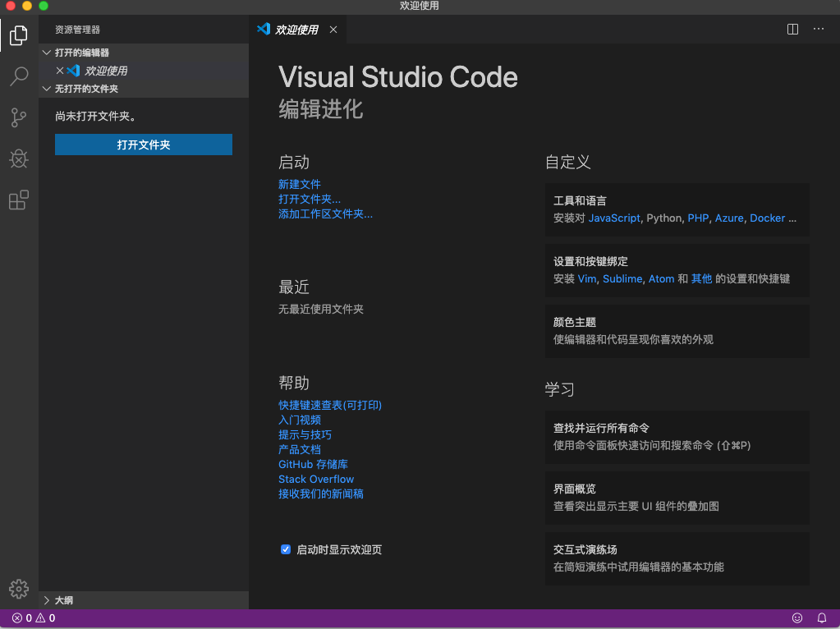Open the Debug view (bug icon)
This screenshot has height=629, width=840.
tap(19, 158)
